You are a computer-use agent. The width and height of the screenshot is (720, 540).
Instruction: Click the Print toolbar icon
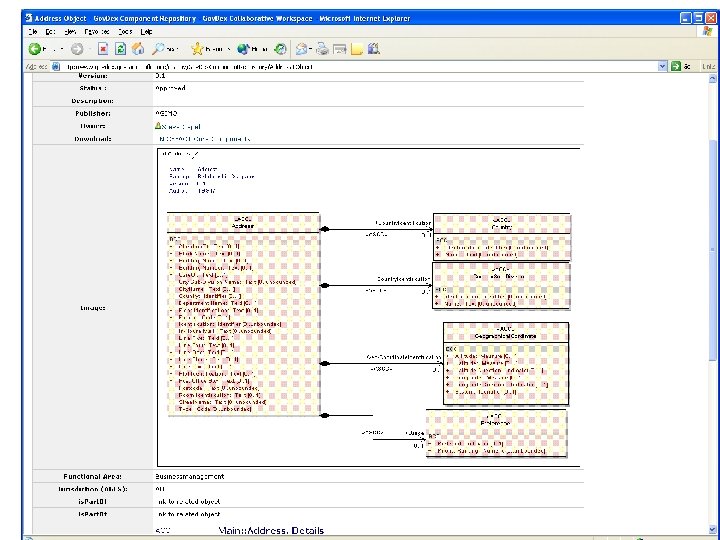pos(322,48)
